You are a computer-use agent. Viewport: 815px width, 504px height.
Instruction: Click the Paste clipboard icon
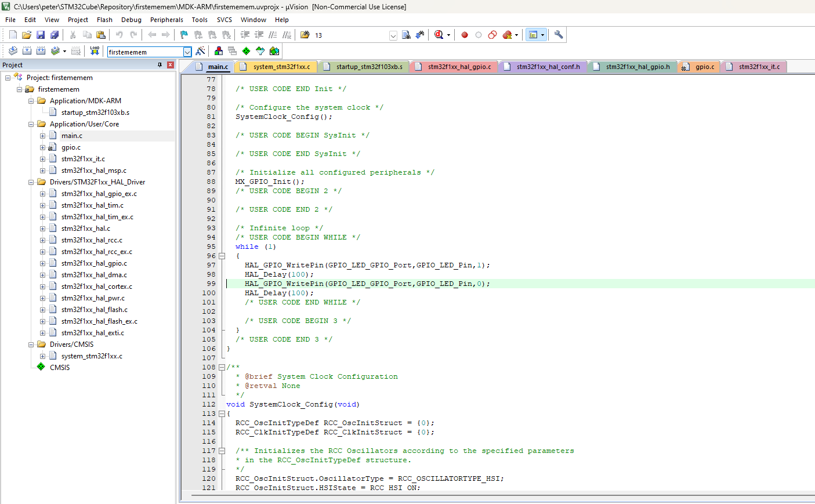[x=101, y=35]
